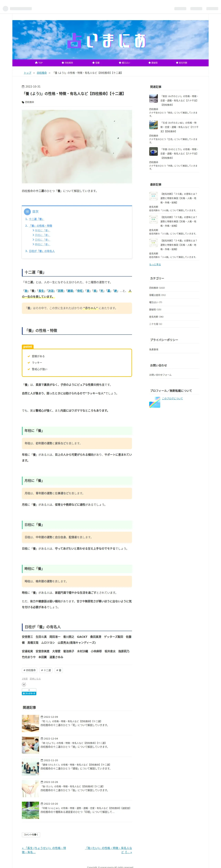Screen dimensions: 221x868
Task: Click the rainbow profile image in sidebar
Action: tap(155, 402)
